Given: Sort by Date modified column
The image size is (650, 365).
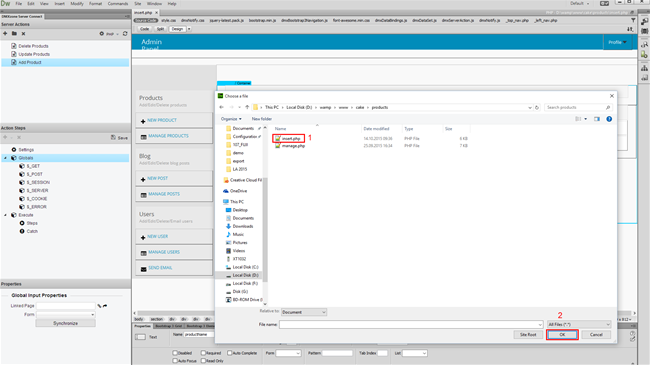Looking at the screenshot, I should (376, 129).
